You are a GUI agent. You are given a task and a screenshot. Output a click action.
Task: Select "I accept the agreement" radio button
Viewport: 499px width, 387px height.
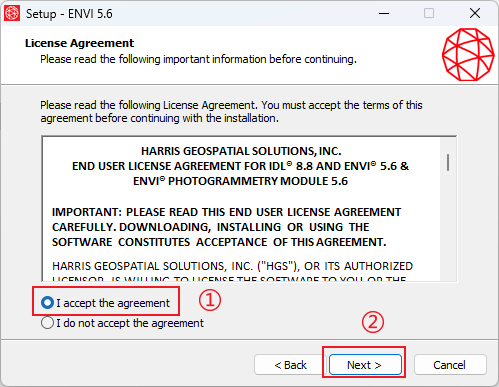[x=47, y=303]
